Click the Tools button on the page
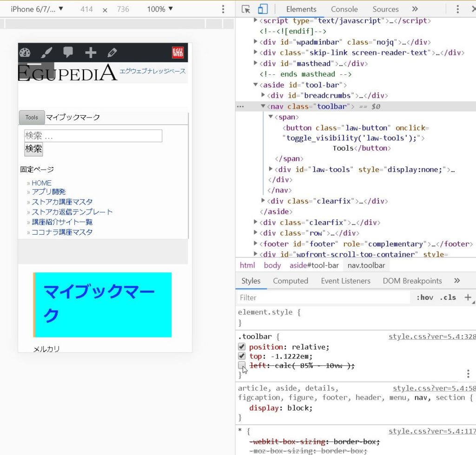The height and width of the screenshot is (455, 476). 32,118
